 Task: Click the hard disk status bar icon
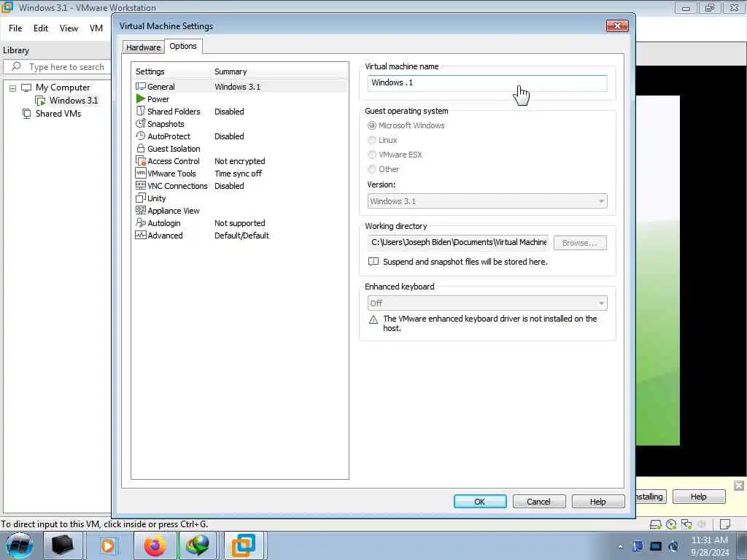coord(656,524)
